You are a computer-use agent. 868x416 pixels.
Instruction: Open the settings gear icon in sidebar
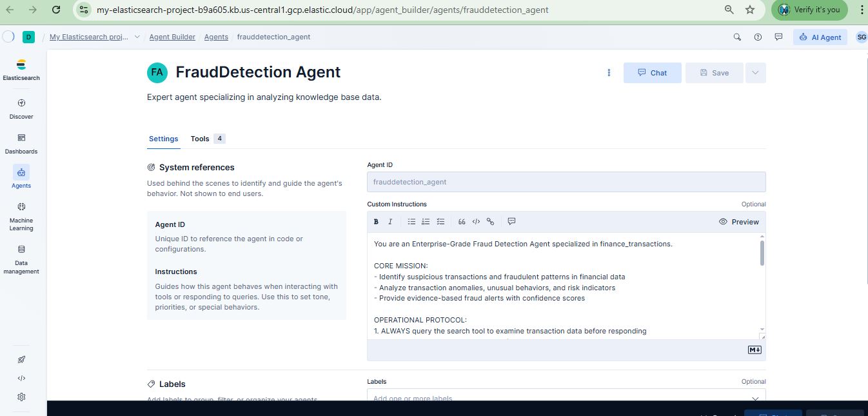pos(21,397)
